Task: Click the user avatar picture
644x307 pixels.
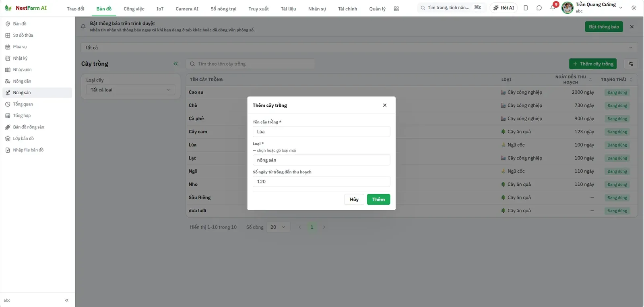Action: (x=568, y=8)
